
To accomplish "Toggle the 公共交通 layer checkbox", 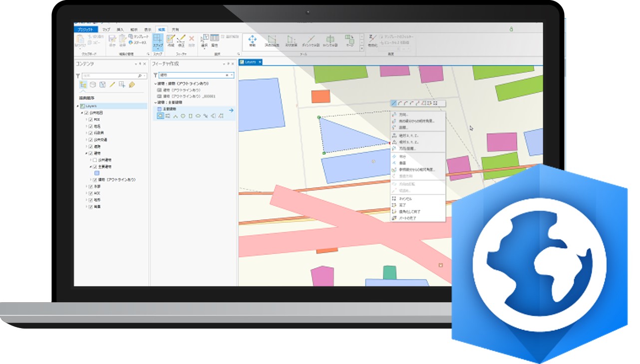I will tap(91, 140).
